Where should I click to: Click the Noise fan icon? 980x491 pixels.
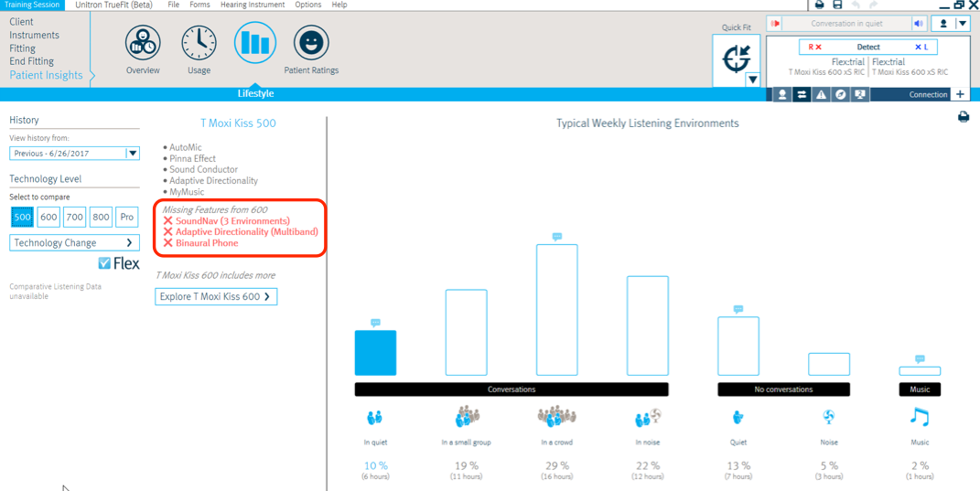coord(829,417)
